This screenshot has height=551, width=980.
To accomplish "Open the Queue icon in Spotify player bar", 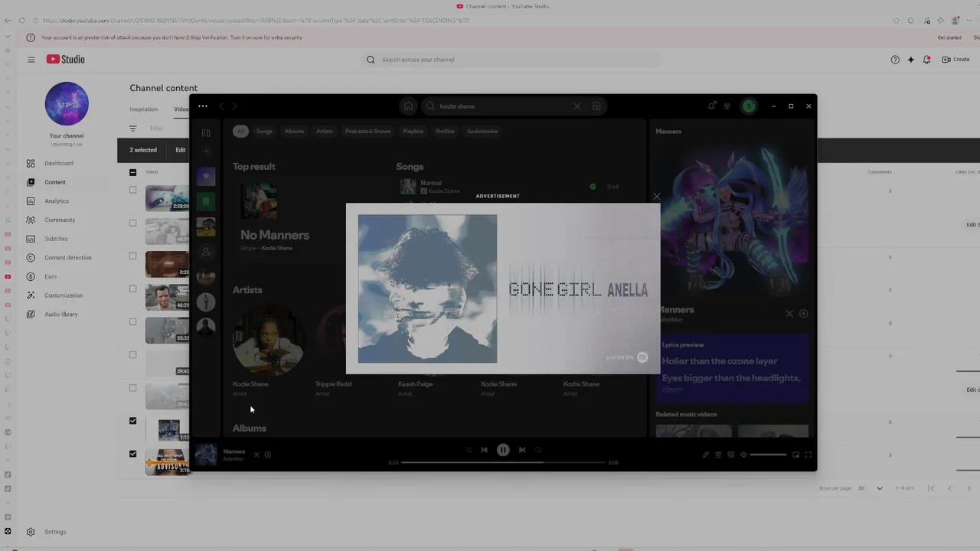I will point(718,455).
